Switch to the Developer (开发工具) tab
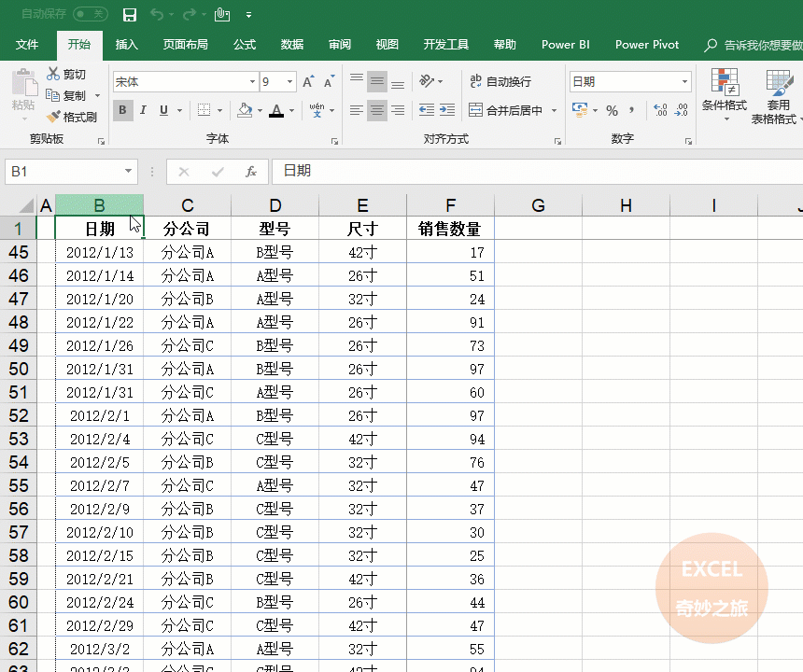 446,45
